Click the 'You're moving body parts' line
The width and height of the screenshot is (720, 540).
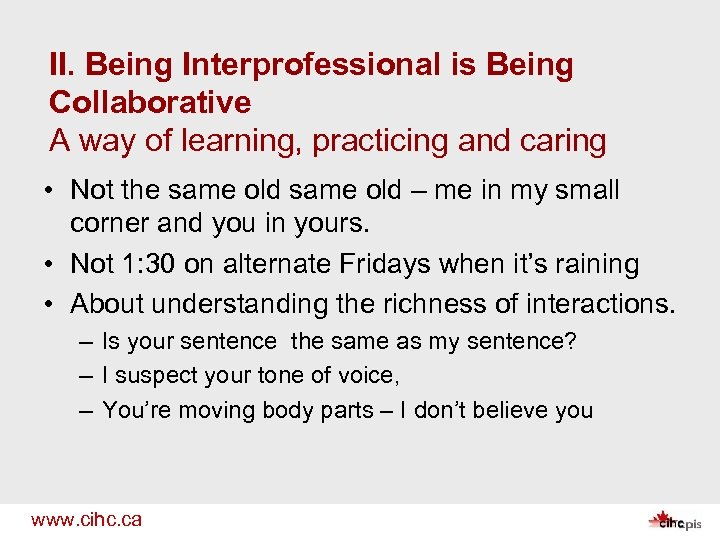[x=347, y=410]
